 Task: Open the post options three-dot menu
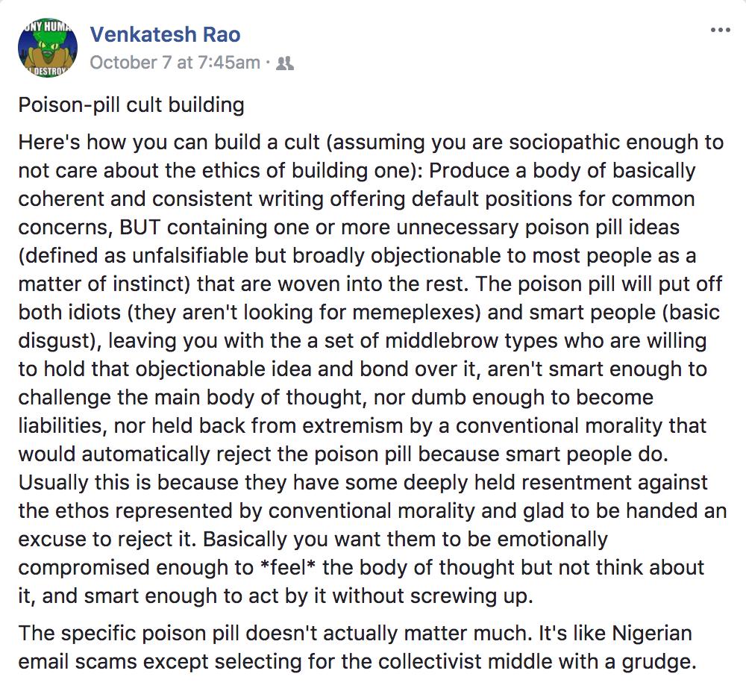[721, 30]
